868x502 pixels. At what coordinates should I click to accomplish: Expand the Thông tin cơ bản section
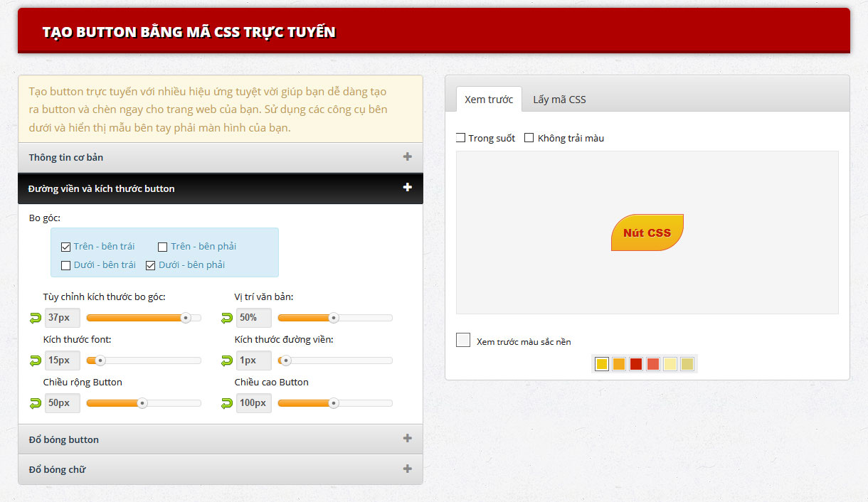407,156
